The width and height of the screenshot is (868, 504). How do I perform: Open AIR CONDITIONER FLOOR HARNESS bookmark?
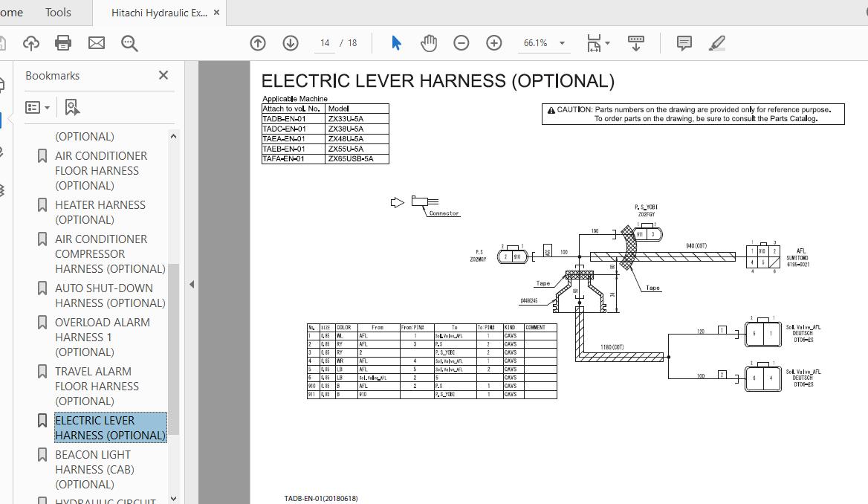coord(101,170)
